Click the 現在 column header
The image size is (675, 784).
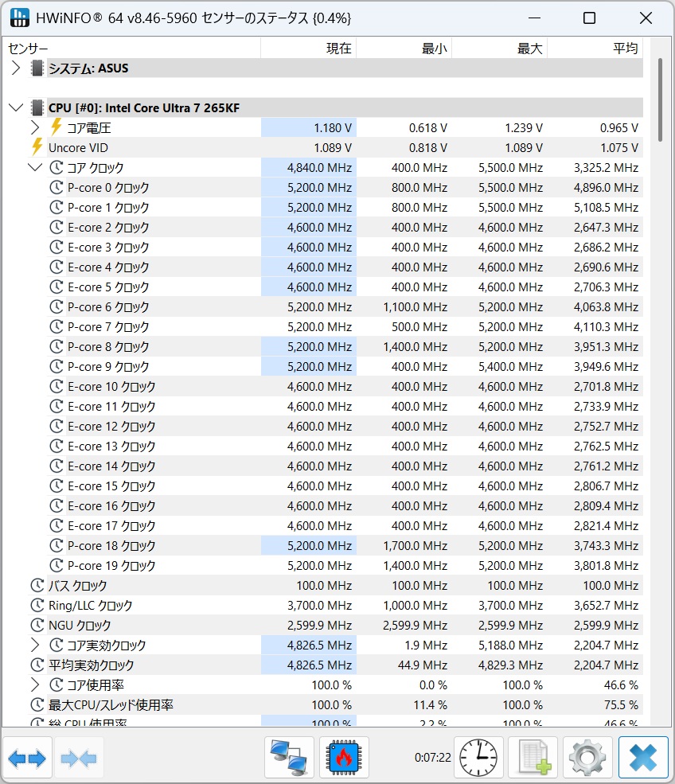pyautogui.click(x=309, y=49)
